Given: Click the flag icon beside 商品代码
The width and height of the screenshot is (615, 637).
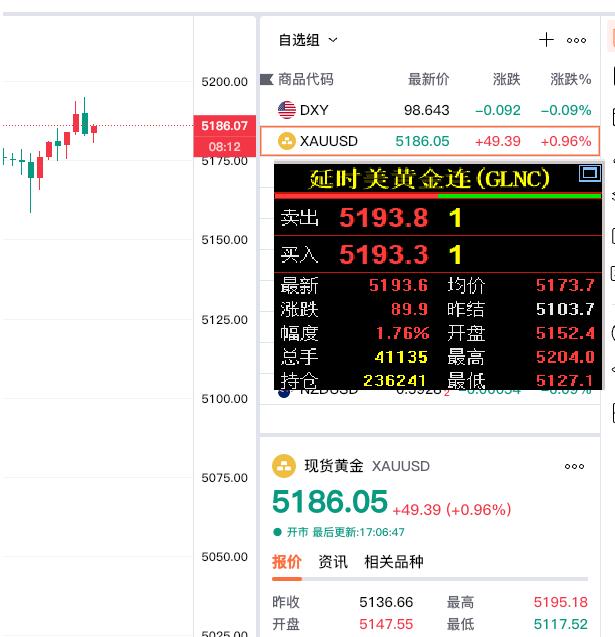Looking at the screenshot, I should (x=266, y=79).
